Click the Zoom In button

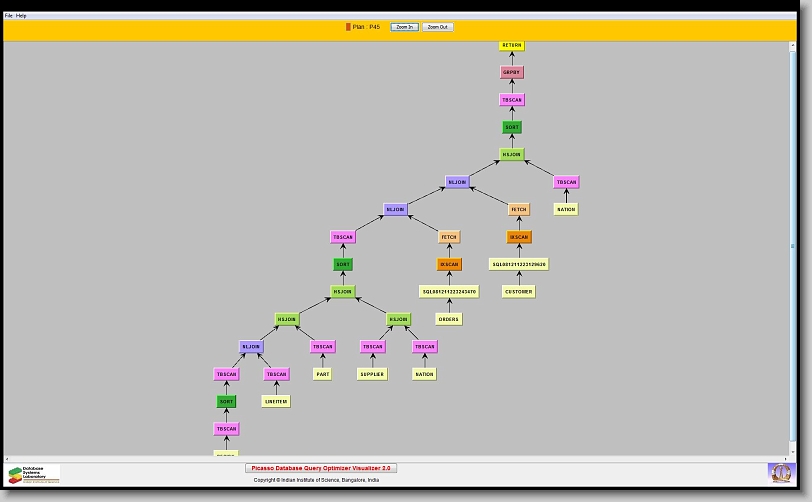(x=404, y=27)
